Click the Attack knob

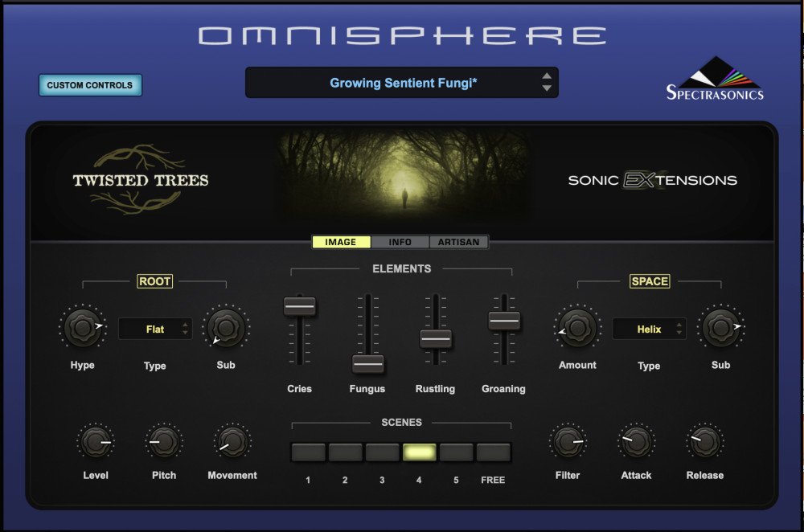636,442
